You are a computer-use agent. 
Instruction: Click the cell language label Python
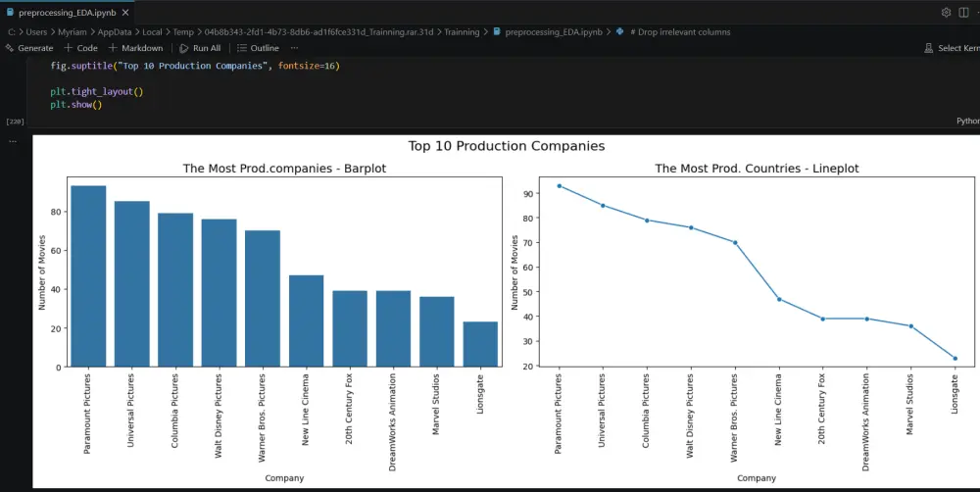(968, 121)
